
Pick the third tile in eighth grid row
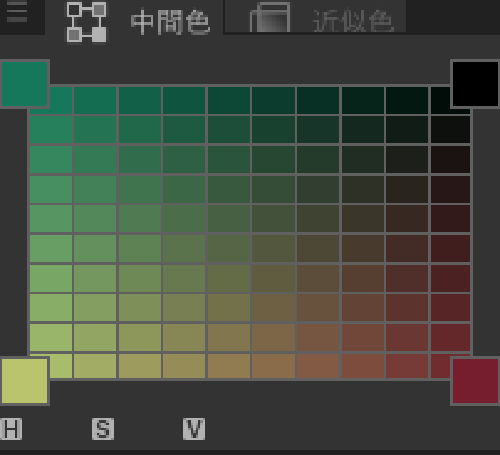pos(140,308)
